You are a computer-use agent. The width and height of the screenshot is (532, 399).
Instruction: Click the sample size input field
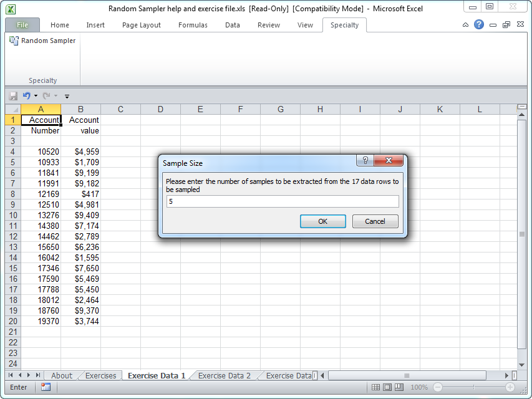click(x=282, y=201)
